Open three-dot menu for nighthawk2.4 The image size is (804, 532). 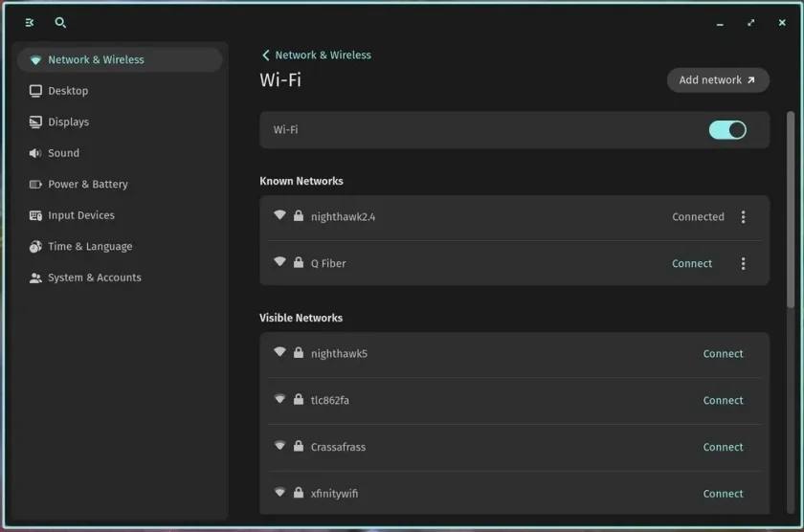[x=743, y=217]
